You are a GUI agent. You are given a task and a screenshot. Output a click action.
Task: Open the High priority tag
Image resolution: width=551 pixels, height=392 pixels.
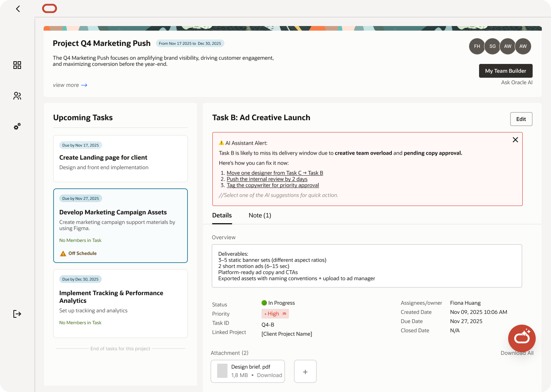tap(275, 314)
